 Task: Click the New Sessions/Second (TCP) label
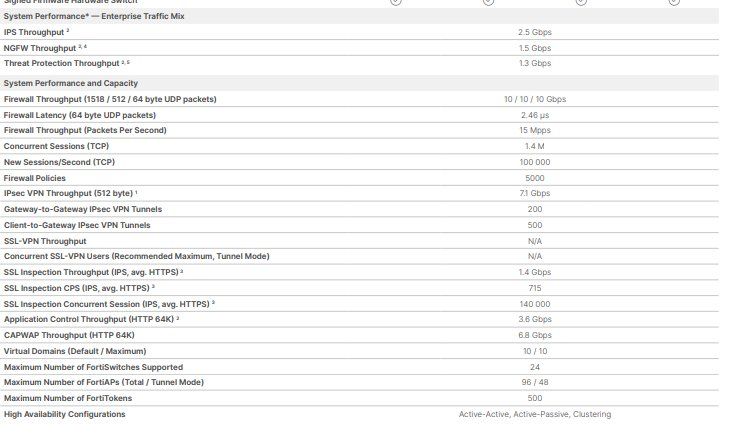(59, 162)
